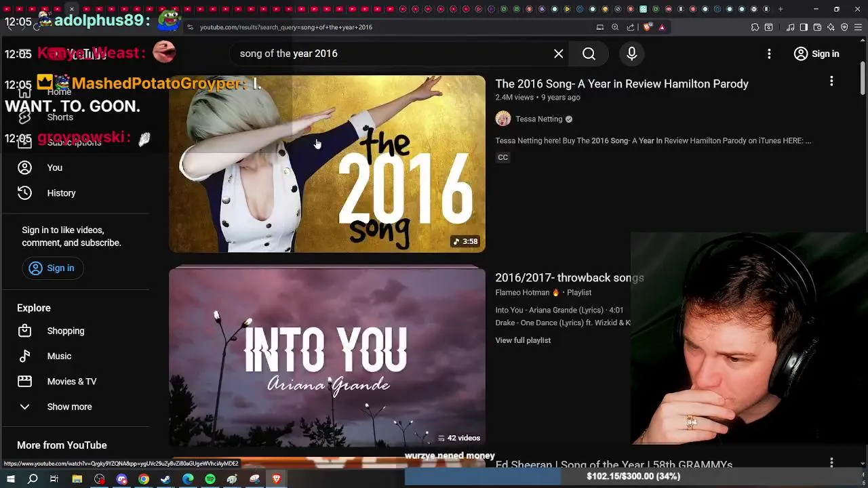Toggle the browser sidebar panel icon

tap(804, 27)
